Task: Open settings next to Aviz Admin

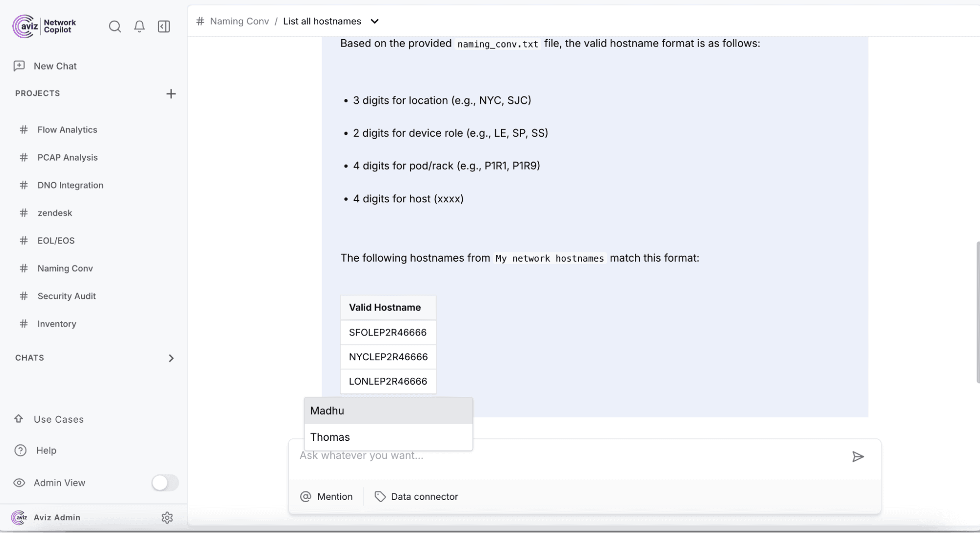Action: (167, 517)
